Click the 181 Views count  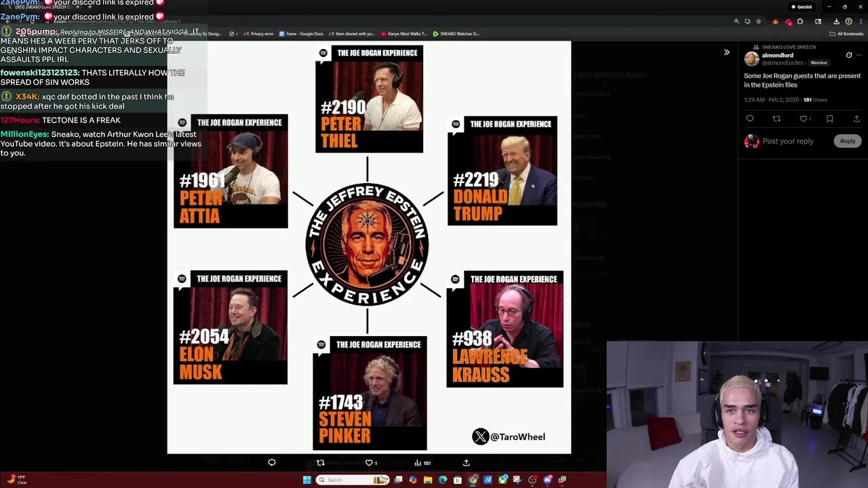click(815, 100)
